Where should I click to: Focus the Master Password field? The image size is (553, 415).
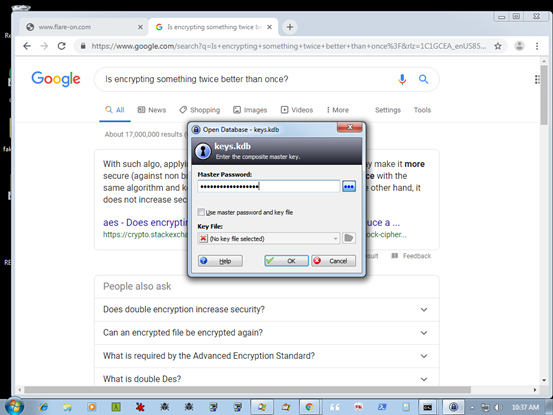(x=269, y=187)
